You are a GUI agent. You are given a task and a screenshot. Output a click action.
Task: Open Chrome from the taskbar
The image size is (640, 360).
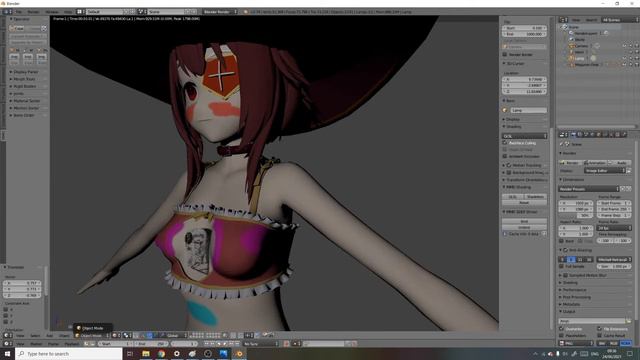pyautogui.click(x=161, y=353)
